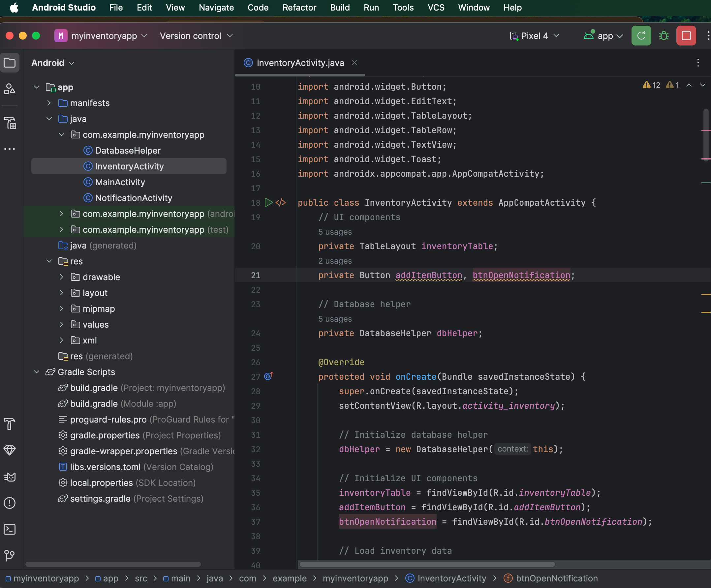This screenshot has height=588, width=711.
Task: Click the editor horizontal scrollbar
Action: 427,564
